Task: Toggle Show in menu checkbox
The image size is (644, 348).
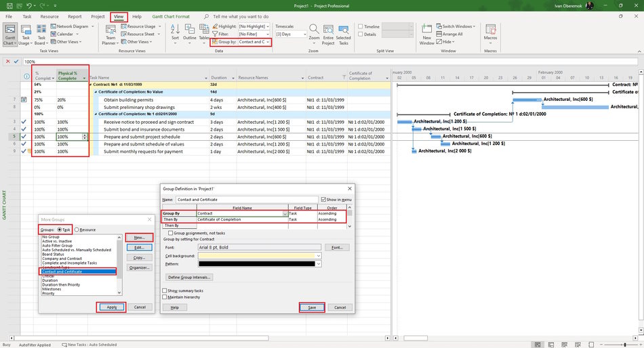Action: [x=323, y=200]
